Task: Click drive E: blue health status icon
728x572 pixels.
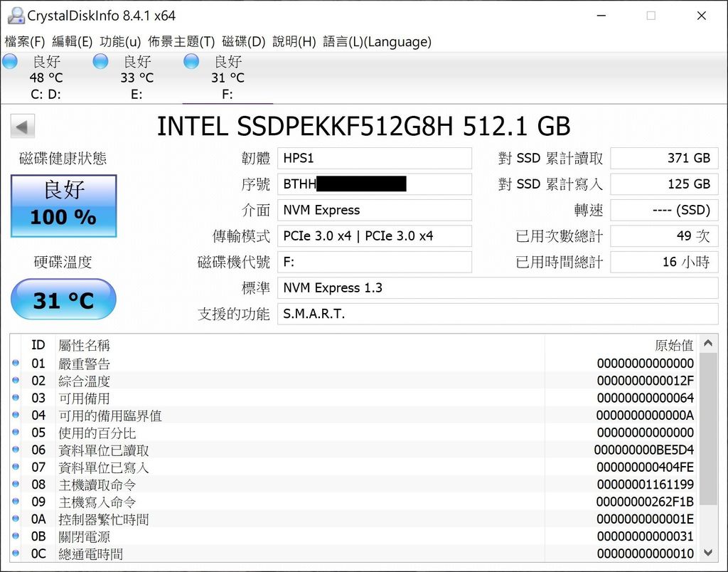Action: 100,62
